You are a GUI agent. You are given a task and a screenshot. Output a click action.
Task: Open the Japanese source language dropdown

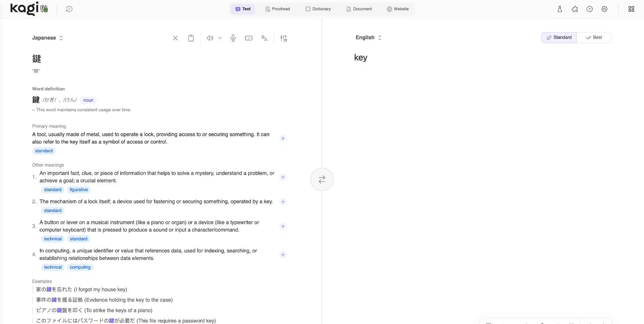coord(47,38)
